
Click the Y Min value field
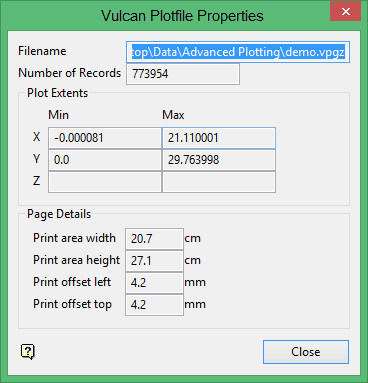coord(105,160)
